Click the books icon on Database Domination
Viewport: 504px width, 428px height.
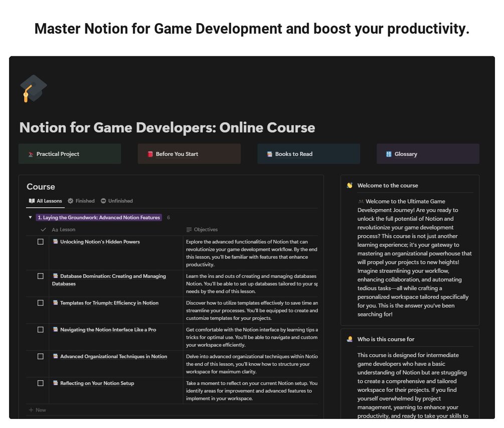click(x=55, y=276)
